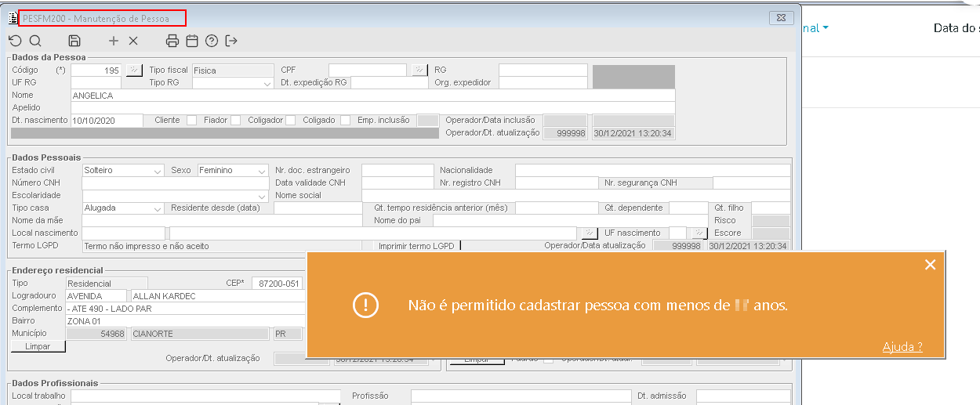
Task: Click lookup button beside UF nascimento field
Action: coord(699,233)
